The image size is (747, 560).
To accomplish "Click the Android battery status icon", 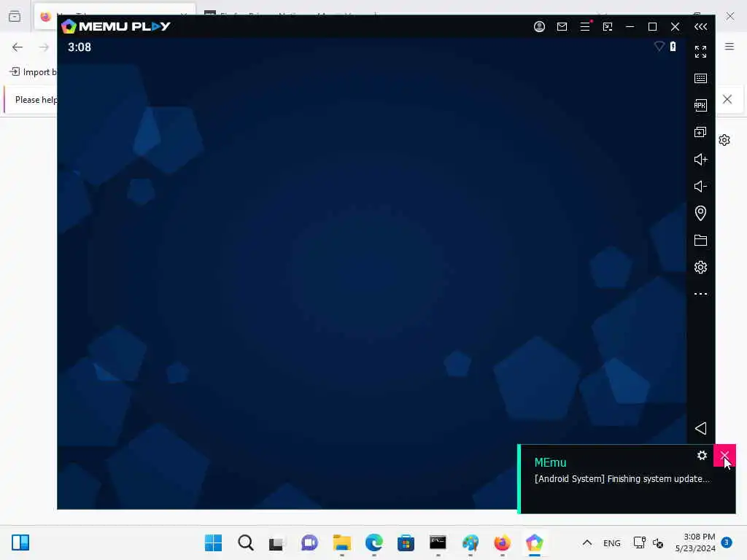I will [x=673, y=46].
